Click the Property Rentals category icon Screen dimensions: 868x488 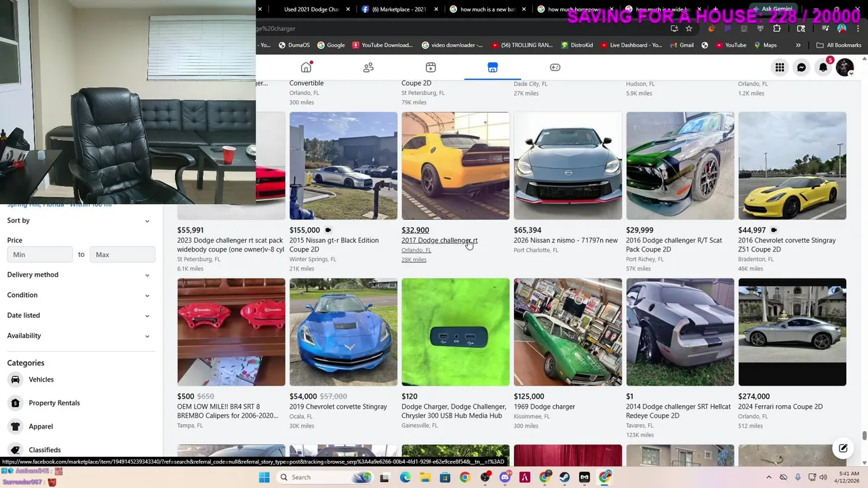(15, 403)
